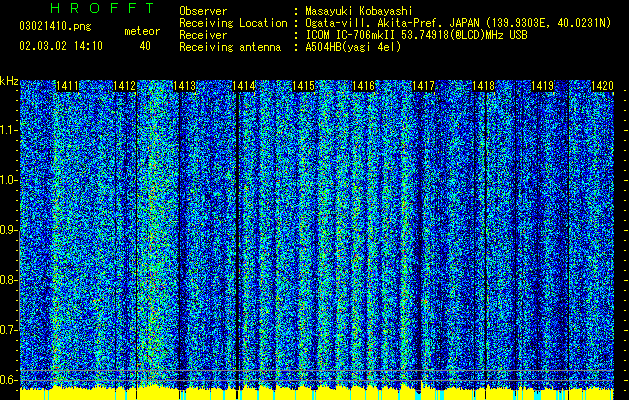
Task: Click the Receiving antenna label
Action: (230, 47)
